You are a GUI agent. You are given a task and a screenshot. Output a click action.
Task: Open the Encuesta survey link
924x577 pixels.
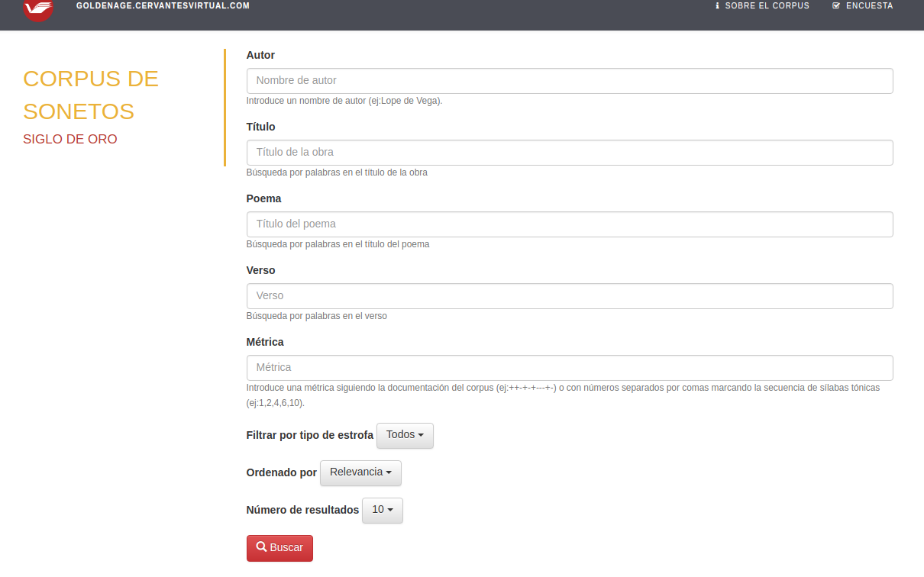coord(863,6)
